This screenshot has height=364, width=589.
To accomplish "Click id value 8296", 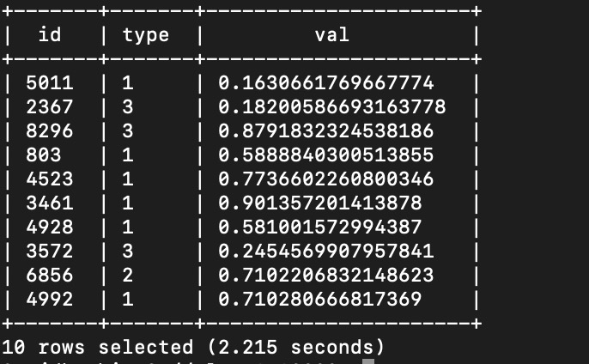I will click(x=51, y=131).
